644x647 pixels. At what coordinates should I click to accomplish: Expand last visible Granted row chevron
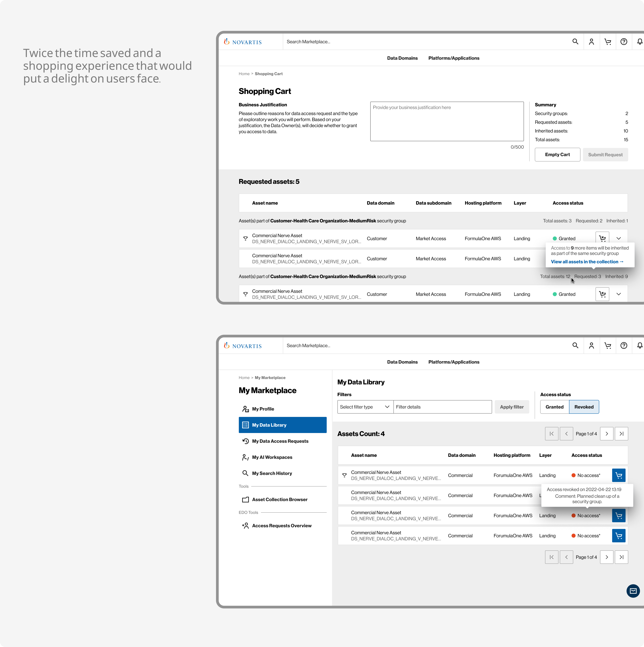(x=619, y=294)
